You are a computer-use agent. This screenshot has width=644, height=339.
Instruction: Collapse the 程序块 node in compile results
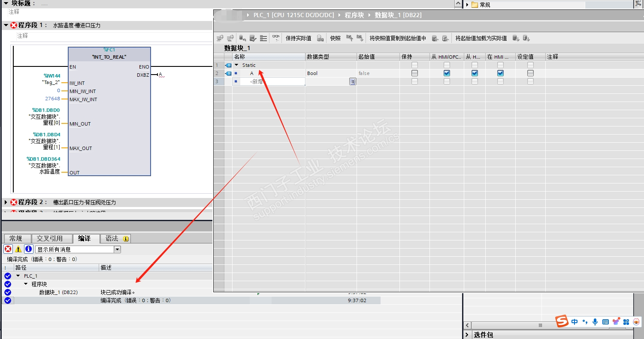pyautogui.click(x=26, y=284)
